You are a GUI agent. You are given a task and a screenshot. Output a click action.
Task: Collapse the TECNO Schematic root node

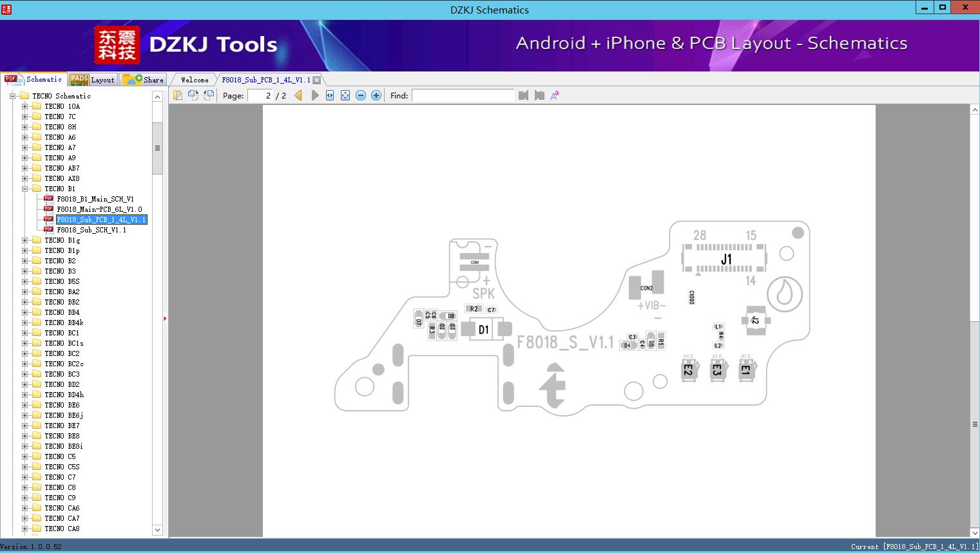point(12,96)
